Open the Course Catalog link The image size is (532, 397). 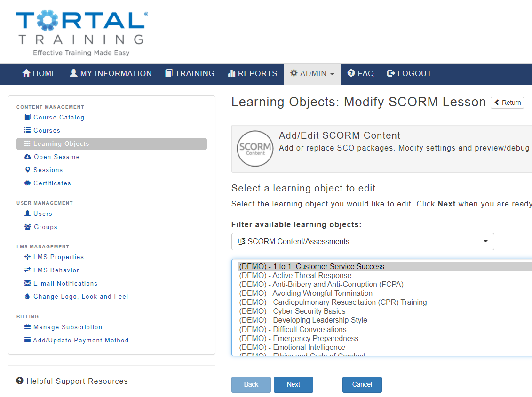(59, 118)
